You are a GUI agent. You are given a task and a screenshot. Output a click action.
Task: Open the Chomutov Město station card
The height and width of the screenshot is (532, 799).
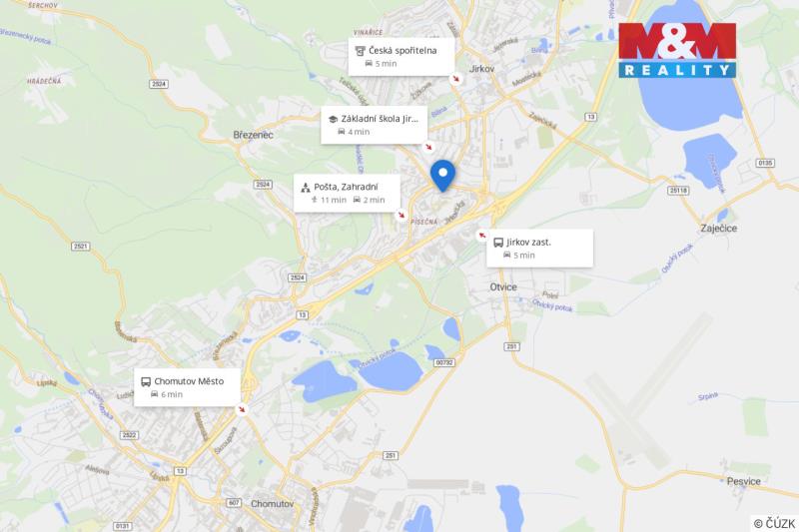click(187, 387)
